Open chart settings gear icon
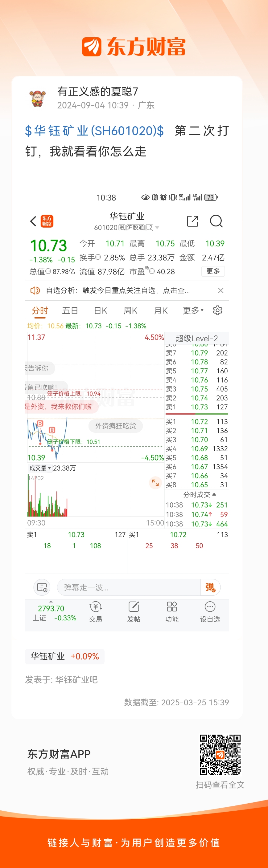 click(217, 310)
